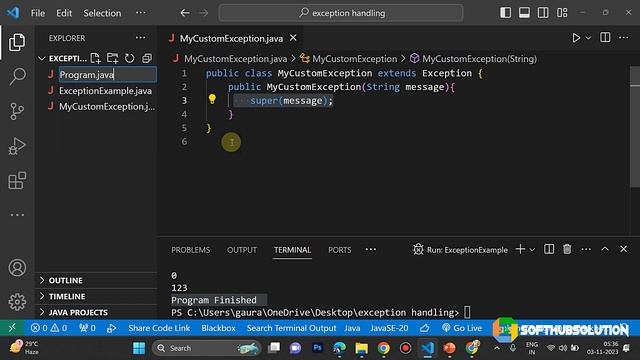Collapse the EXCEPTI... folder section

pyautogui.click(x=67, y=58)
